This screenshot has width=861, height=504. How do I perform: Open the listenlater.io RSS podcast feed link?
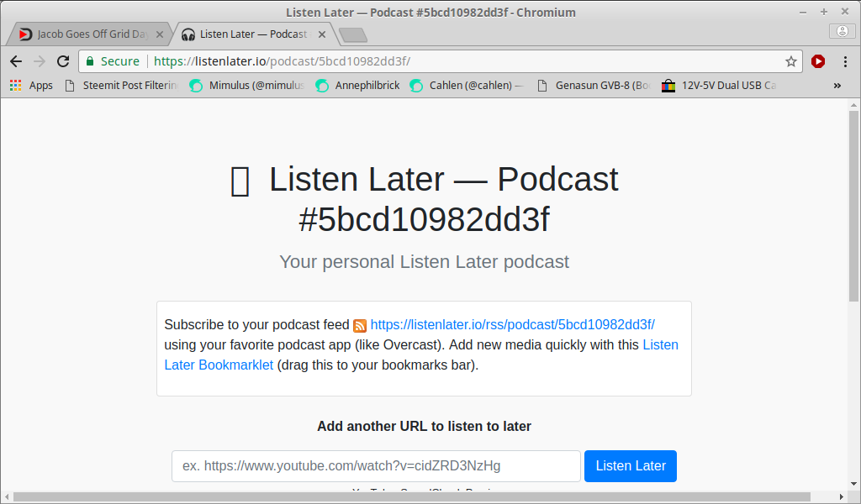click(512, 325)
